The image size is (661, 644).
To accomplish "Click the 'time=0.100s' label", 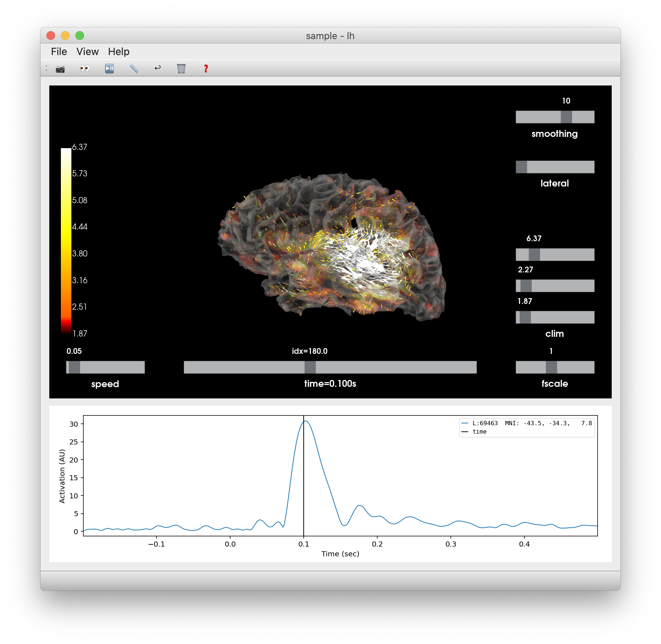I will (x=330, y=384).
